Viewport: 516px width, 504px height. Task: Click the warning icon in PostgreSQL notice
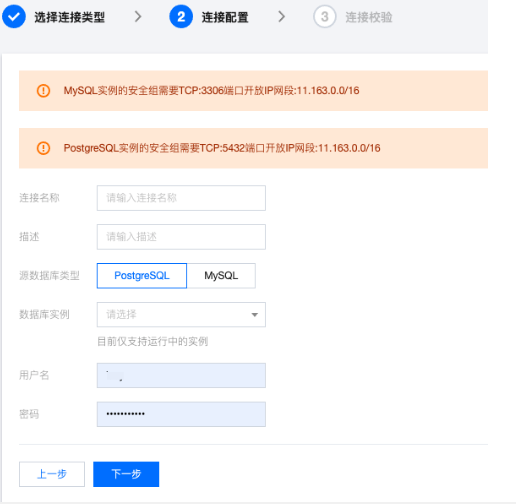tap(43, 148)
